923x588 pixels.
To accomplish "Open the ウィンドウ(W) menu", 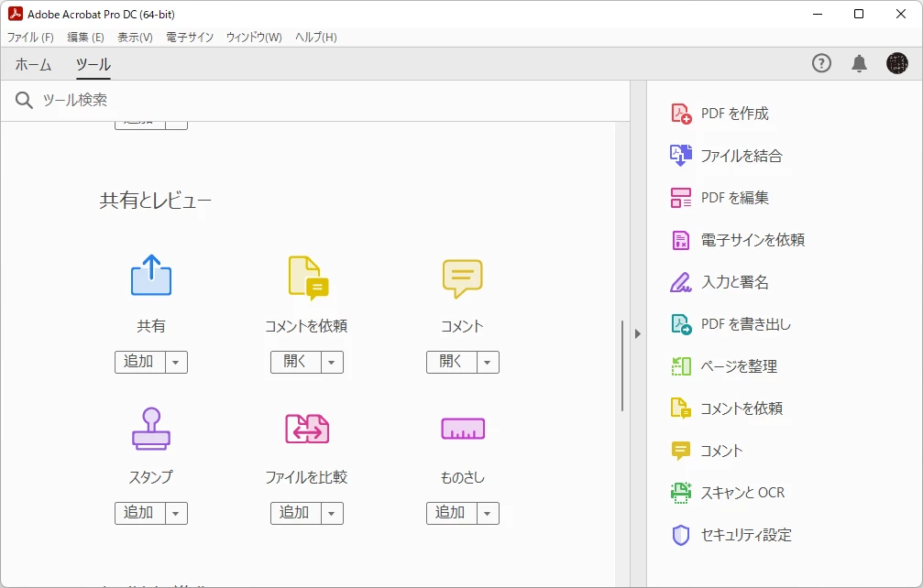I will point(254,37).
